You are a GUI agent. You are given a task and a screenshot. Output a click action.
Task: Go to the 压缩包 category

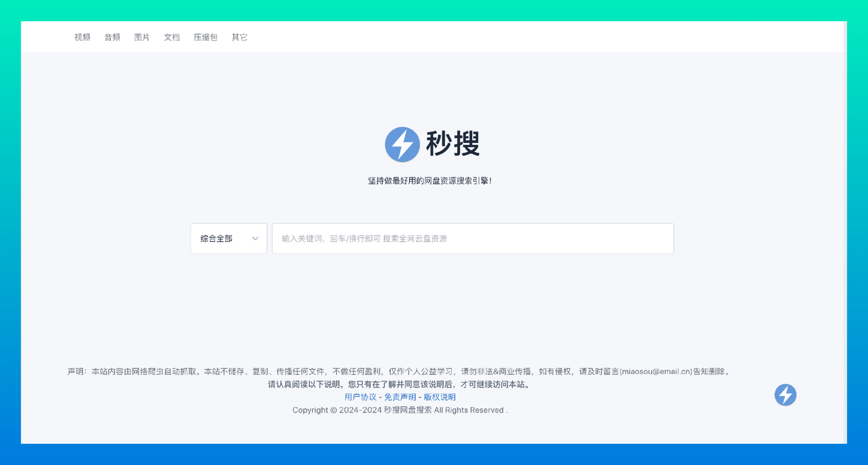coord(206,37)
